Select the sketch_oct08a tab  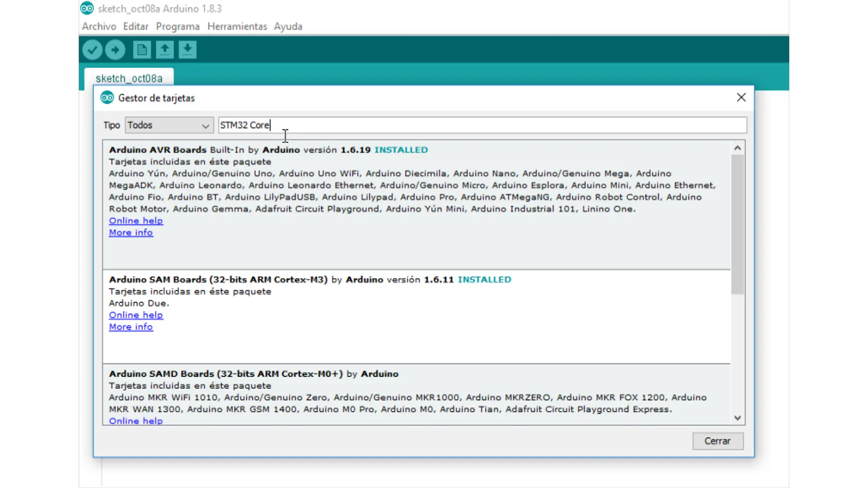point(129,78)
